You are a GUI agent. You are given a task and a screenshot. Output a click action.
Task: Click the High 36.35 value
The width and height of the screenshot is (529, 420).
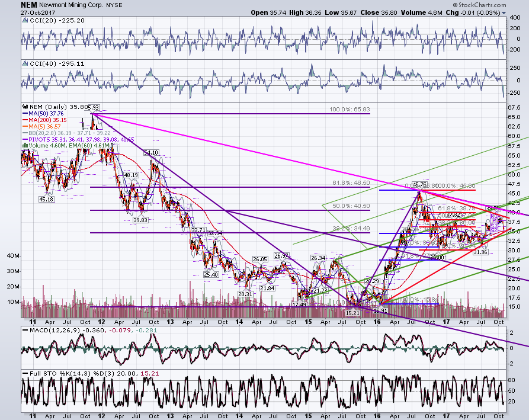[306, 12]
